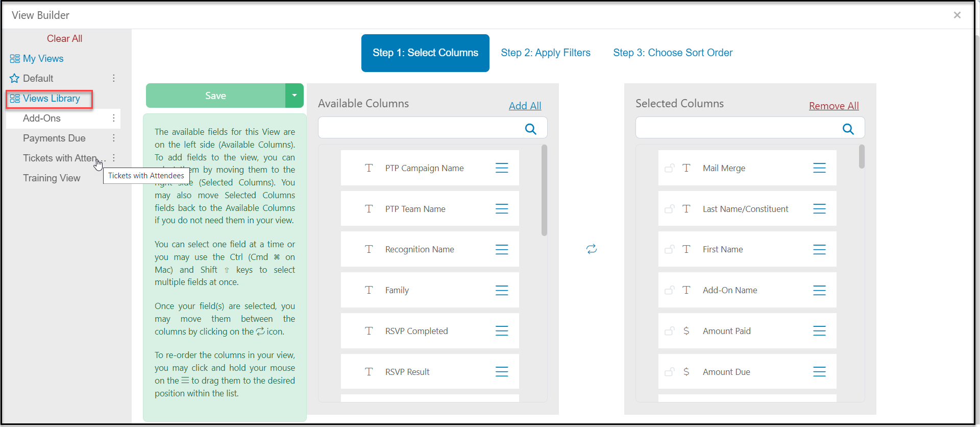Click the search icon in Available Columns
Image resolution: width=980 pixels, height=427 pixels.
click(531, 129)
